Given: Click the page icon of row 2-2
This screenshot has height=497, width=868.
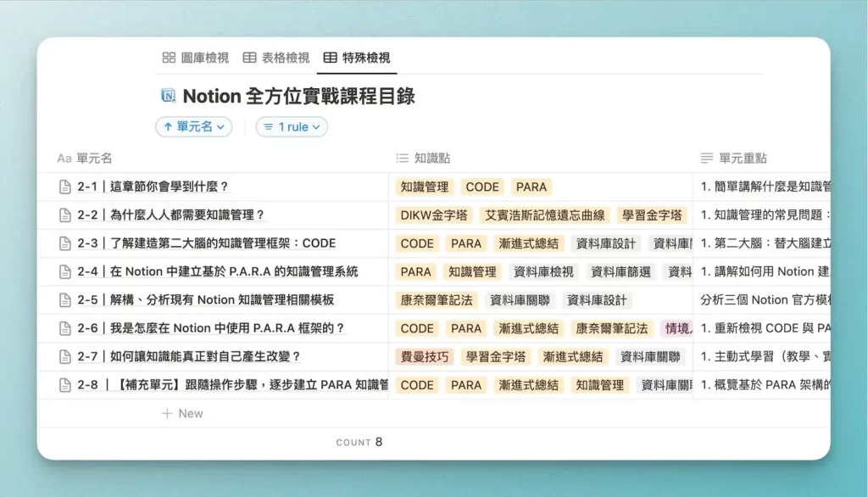Looking at the screenshot, I should [64, 215].
